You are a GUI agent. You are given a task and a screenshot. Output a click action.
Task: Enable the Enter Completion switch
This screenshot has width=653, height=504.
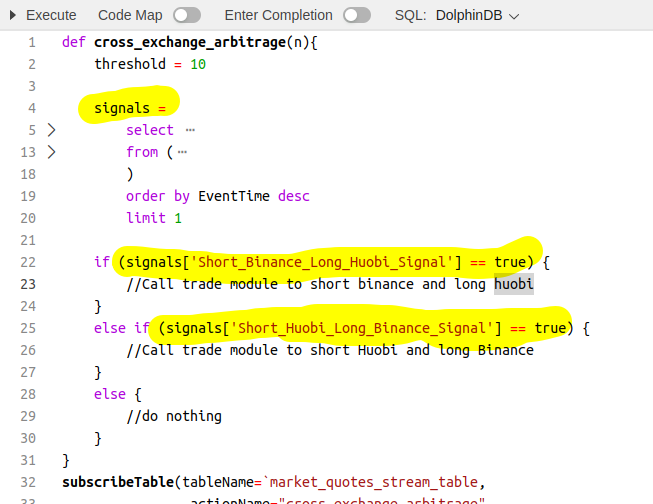click(x=356, y=16)
